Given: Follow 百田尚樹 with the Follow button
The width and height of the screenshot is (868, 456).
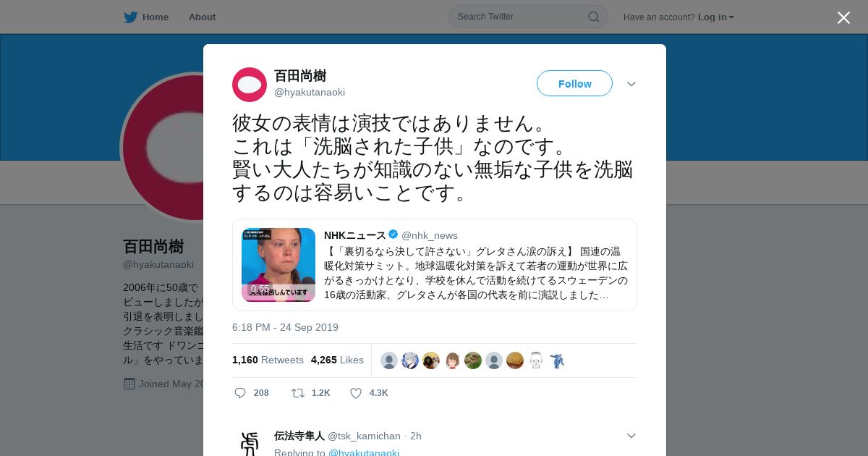Looking at the screenshot, I should pyautogui.click(x=574, y=83).
